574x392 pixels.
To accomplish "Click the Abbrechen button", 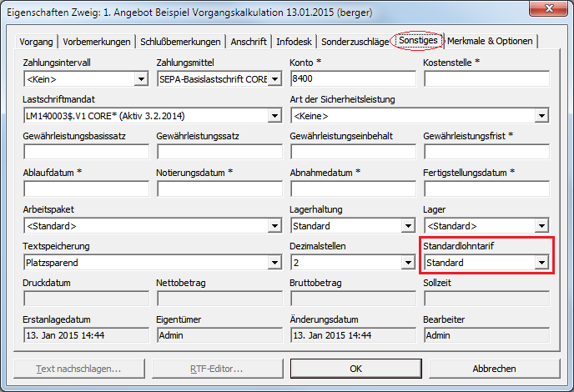I will (x=494, y=368).
